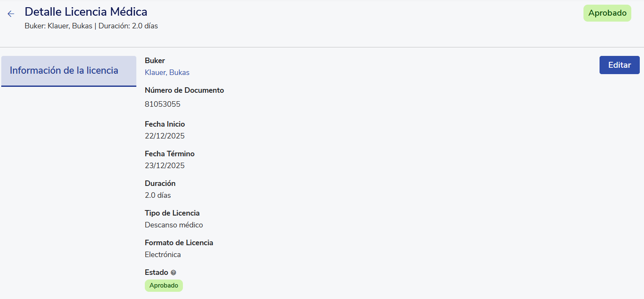The image size is (644, 299).
Task: Click the Buker field label
Action: tap(155, 61)
